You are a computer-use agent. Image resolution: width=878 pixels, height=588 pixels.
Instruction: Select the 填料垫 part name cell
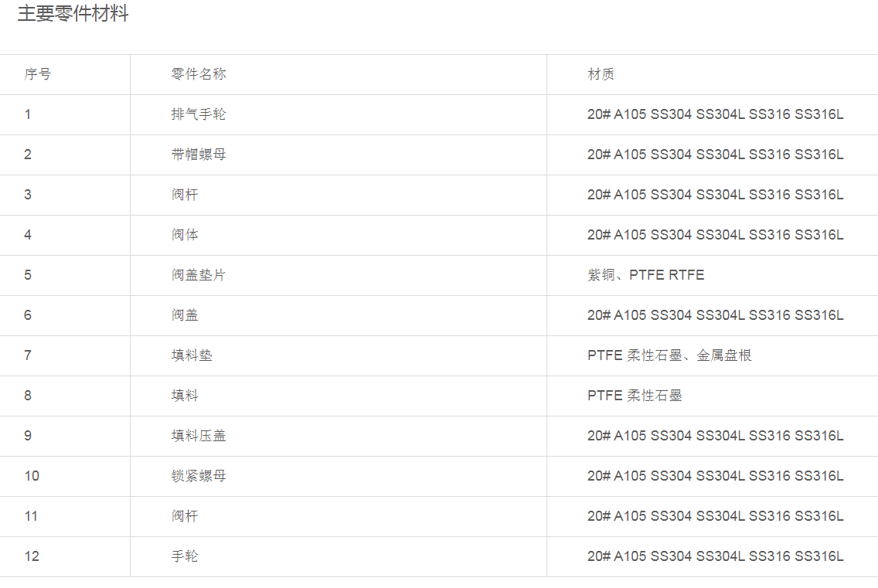(192, 355)
